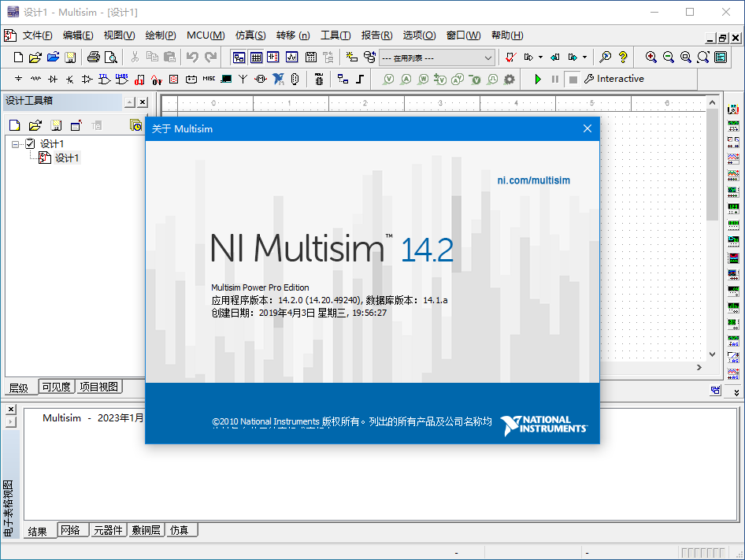Click the horizontal scroll right arrow

click(699, 368)
